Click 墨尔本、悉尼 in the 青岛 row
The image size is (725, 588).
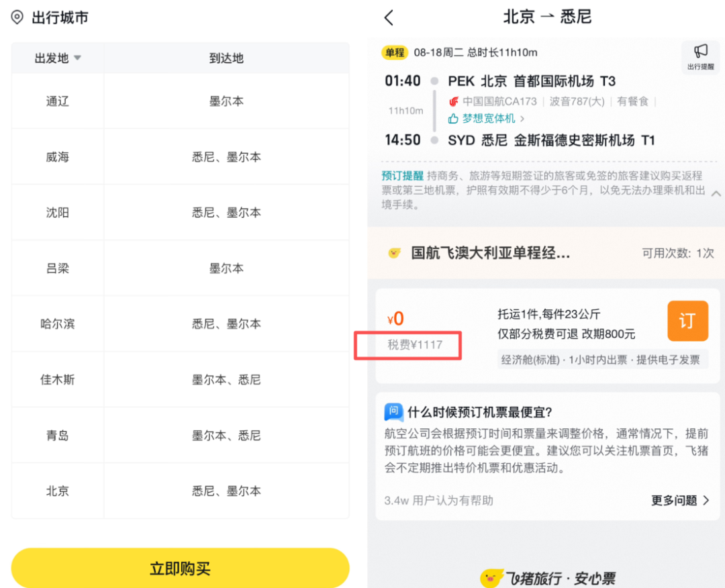pos(227,435)
